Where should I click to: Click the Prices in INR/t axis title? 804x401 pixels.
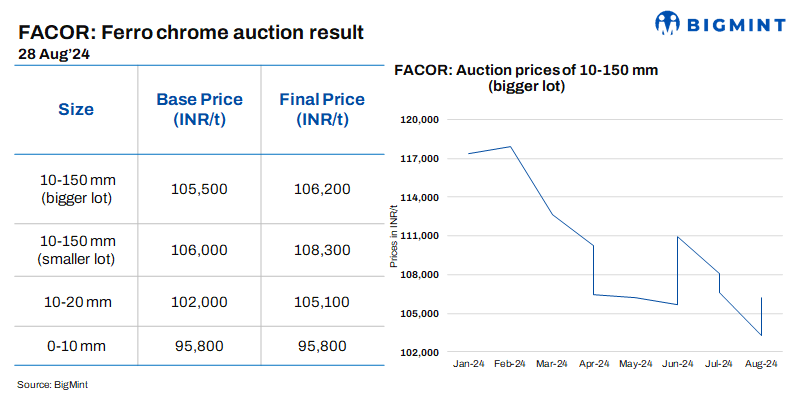tap(394, 236)
